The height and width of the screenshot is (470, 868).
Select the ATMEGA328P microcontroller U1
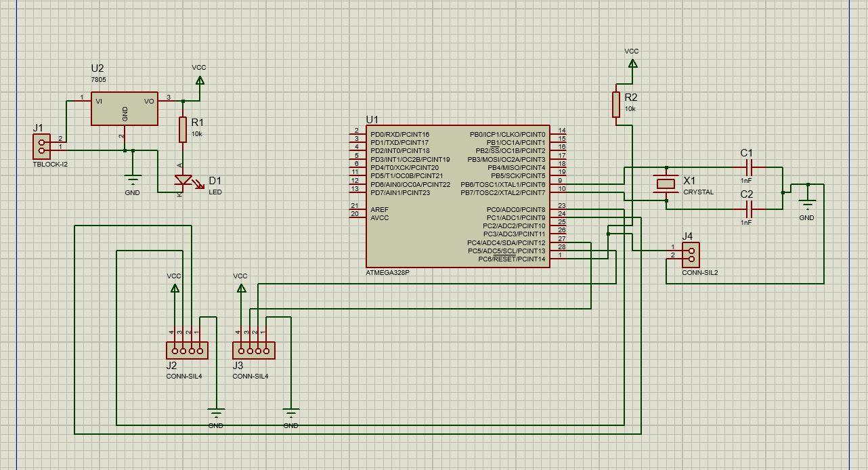click(x=457, y=196)
